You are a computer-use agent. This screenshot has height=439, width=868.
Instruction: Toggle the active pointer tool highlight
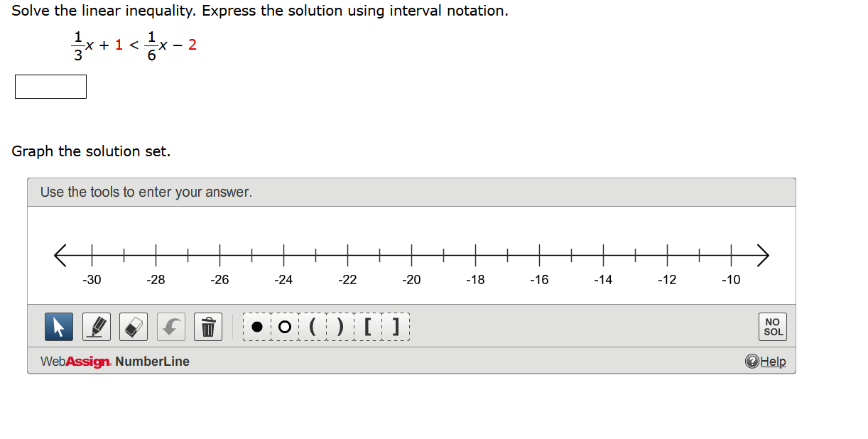tap(58, 326)
